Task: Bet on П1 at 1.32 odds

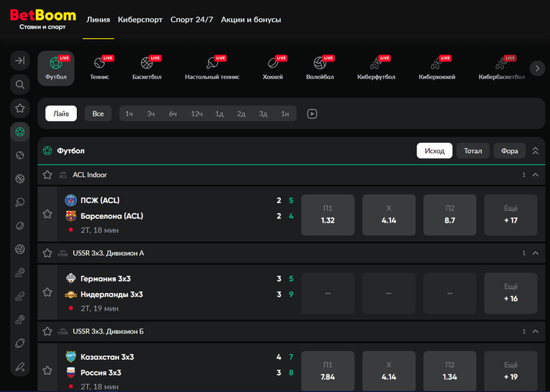Action: [328, 215]
